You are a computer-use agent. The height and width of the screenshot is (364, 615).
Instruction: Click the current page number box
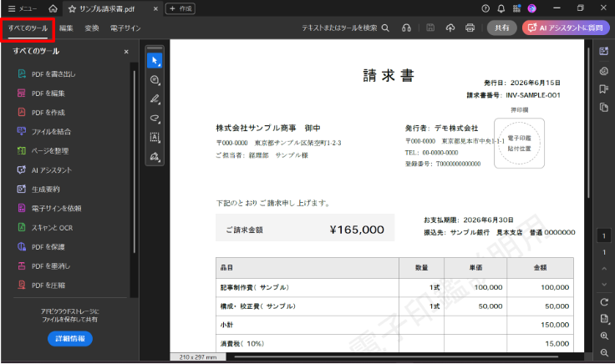[604, 236]
